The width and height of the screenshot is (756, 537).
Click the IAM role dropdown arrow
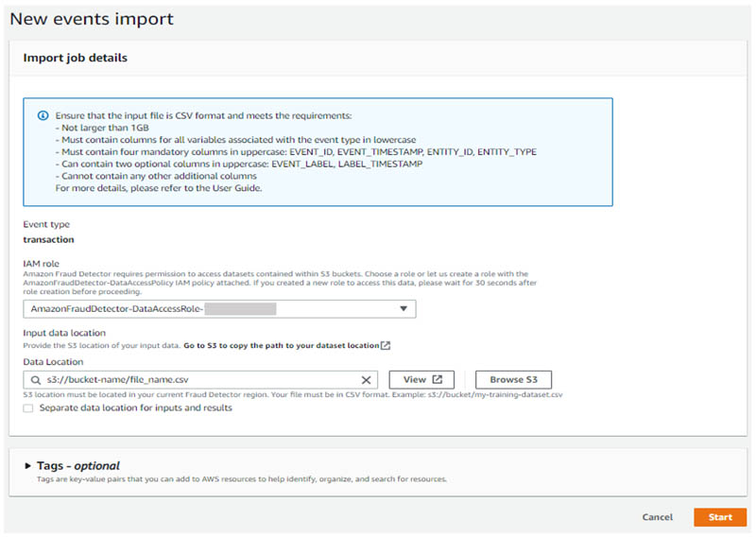pyautogui.click(x=404, y=309)
